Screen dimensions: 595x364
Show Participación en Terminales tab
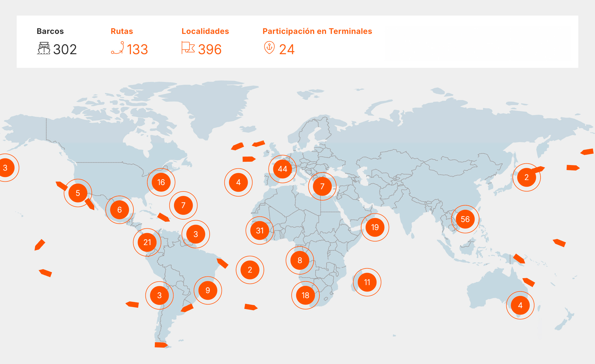(x=317, y=31)
